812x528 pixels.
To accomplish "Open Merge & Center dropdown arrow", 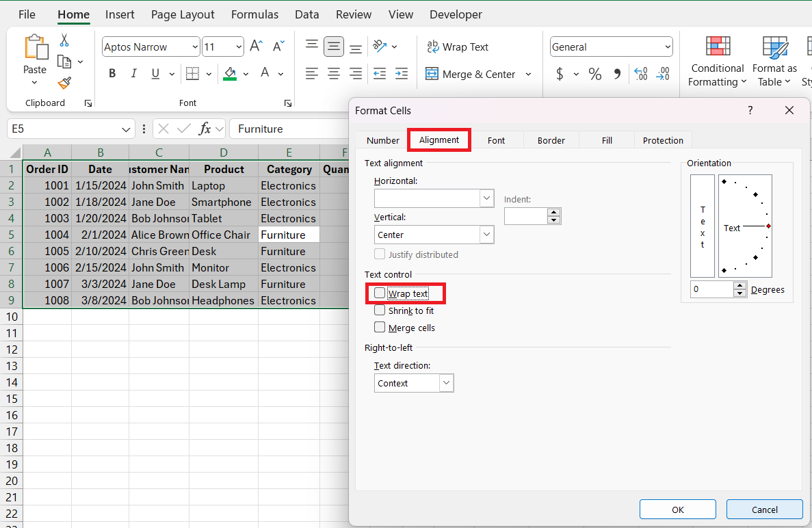I will coord(528,74).
